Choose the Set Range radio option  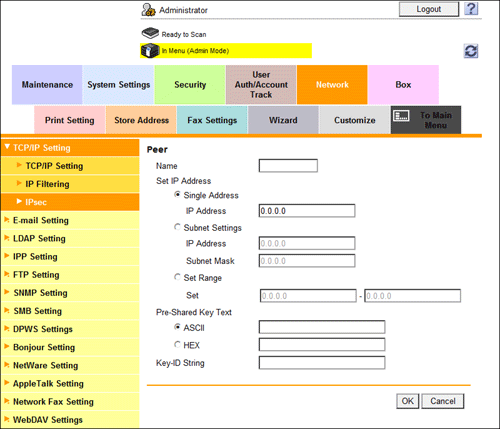pos(178,277)
